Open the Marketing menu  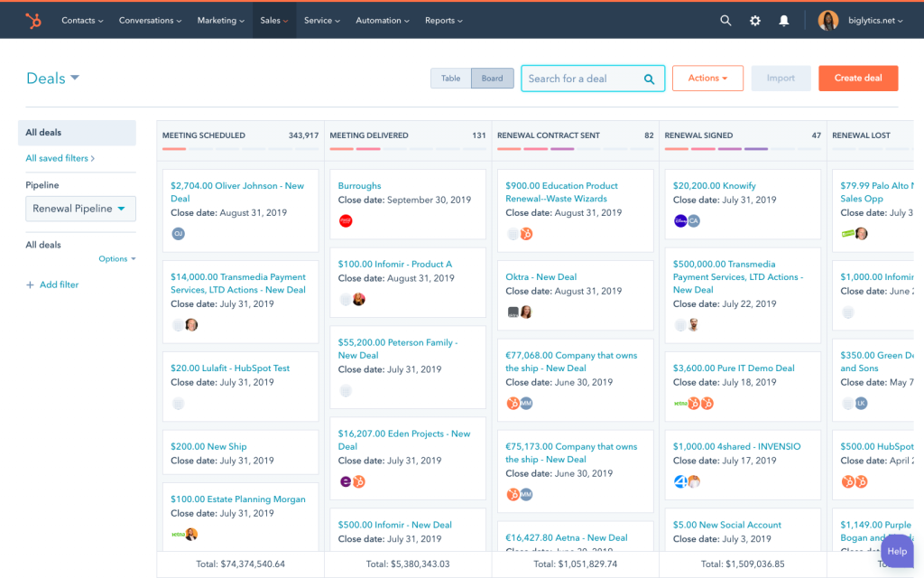coord(220,21)
